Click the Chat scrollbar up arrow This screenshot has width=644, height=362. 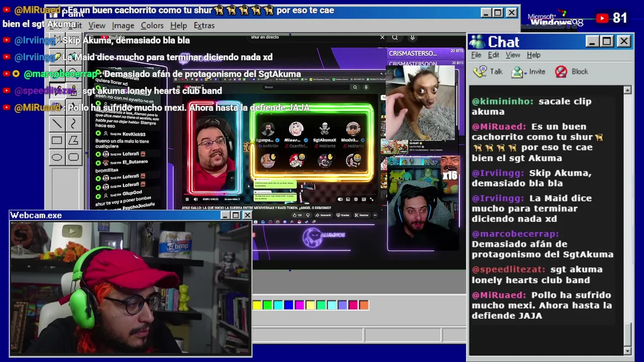pyautogui.click(x=627, y=90)
